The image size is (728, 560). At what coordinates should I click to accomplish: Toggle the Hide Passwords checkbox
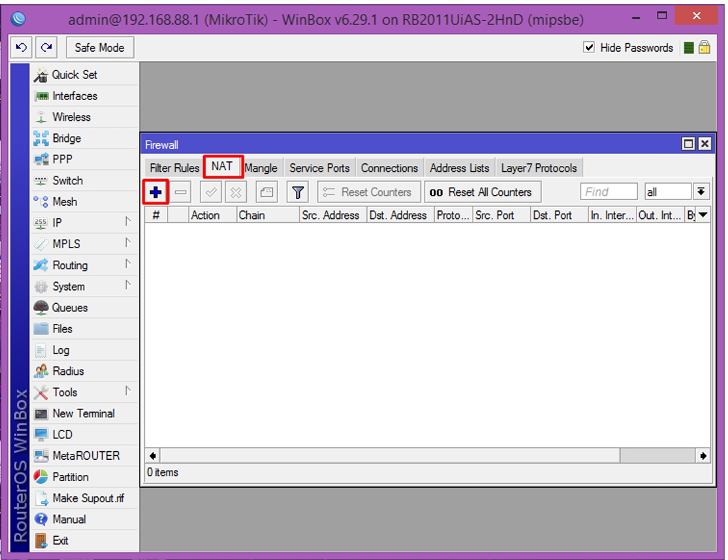[x=589, y=47]
